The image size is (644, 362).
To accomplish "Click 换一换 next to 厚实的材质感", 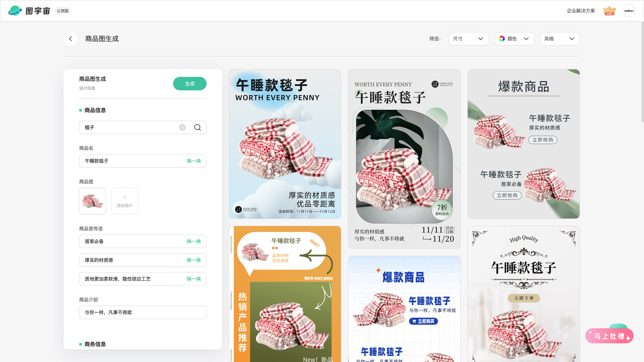I will click(x=194, y=260).
